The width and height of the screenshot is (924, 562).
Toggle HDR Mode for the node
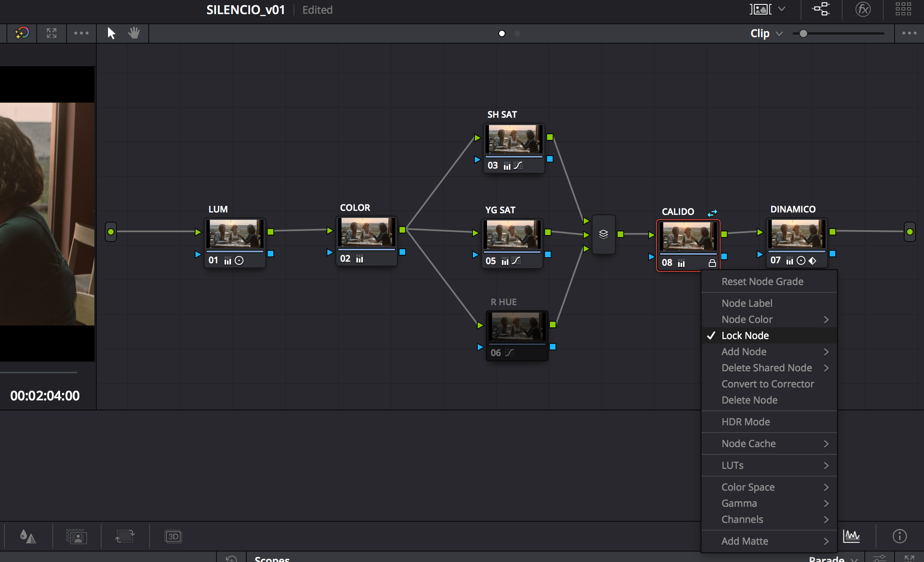tap(745, 422)
